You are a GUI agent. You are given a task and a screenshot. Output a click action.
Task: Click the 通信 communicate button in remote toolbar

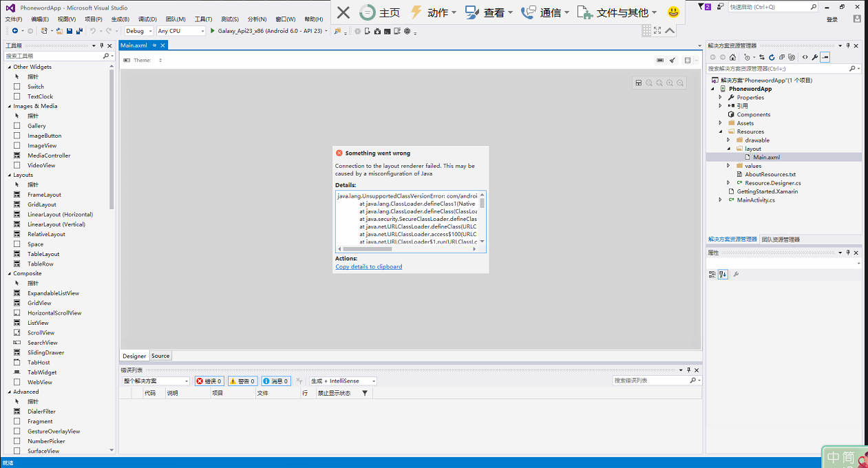coord(545,12)
